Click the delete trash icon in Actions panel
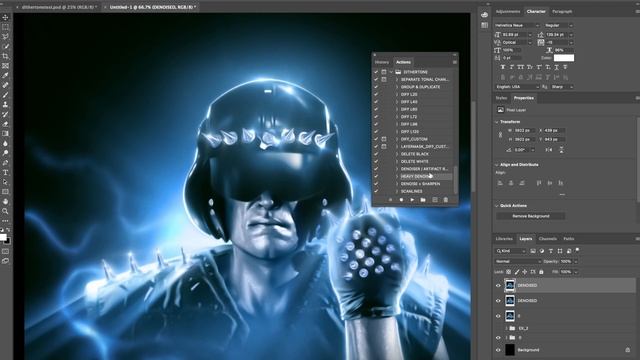640x360 pixels. click(x=445, y=200)
